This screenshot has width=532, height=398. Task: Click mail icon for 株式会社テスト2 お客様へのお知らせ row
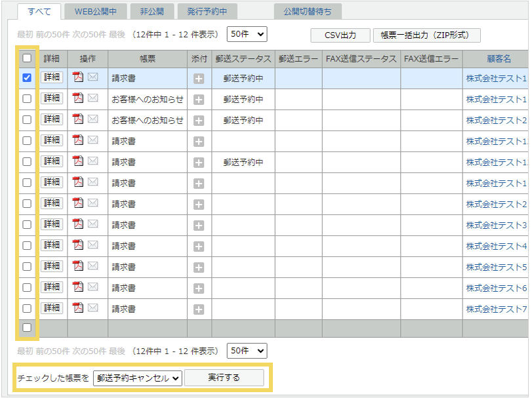click(x=93, y=119)
